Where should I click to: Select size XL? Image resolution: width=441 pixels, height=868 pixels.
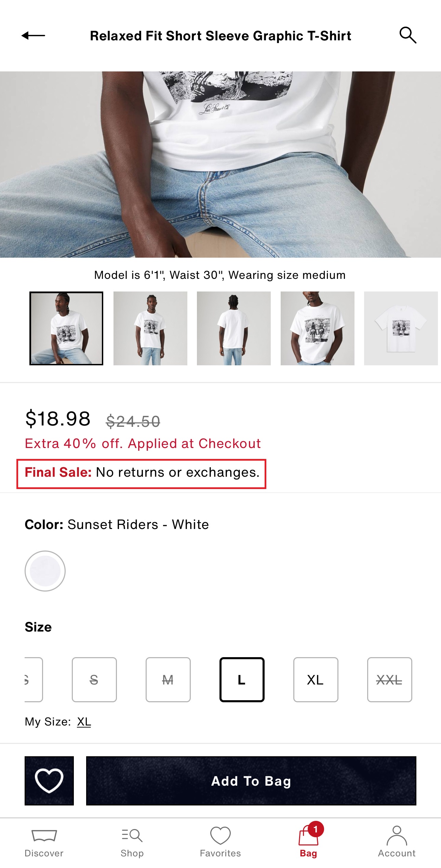316,680
